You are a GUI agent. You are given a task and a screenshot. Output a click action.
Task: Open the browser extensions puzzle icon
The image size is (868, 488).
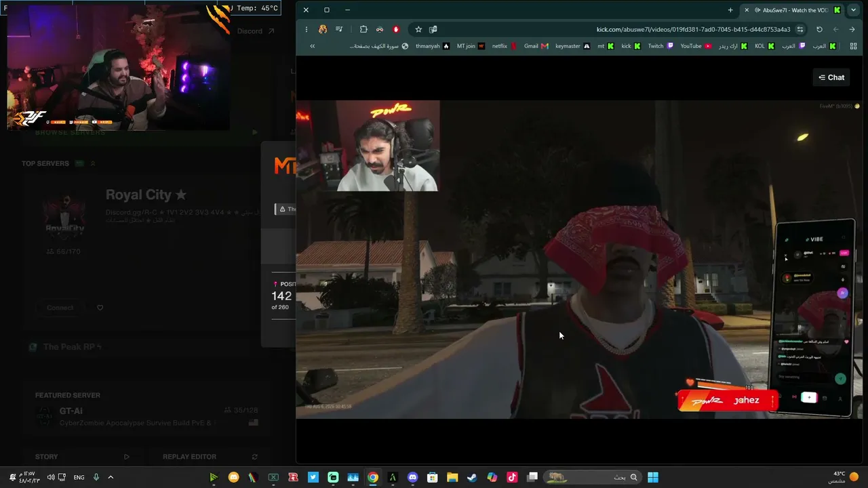click(363, 29)
